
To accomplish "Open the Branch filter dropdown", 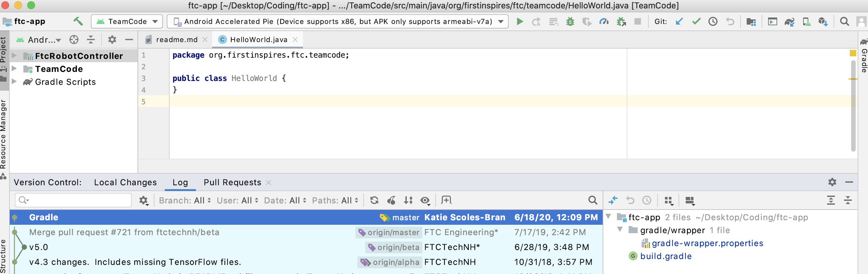I will [x=185, y=200].
